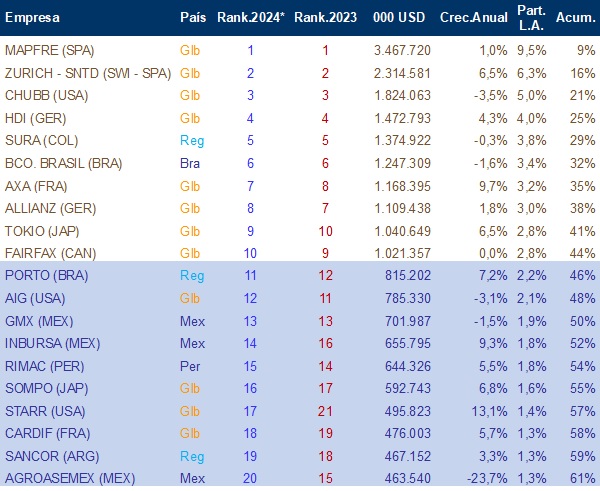Viewport: 600px width, 491px height.
Task: Click the Acum. column header
Action: pyautogui.click(x=576, y=18)
